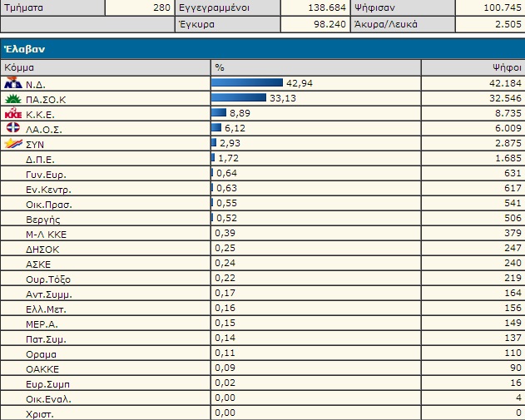Click the Οικ.Πρασ. row label
The image size is (525, 420).
(49, 205)
